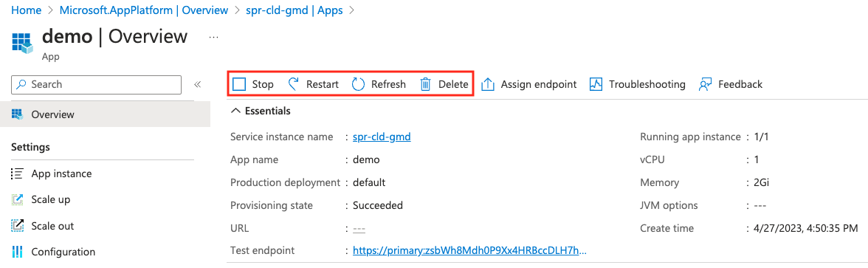The height and width of the screenshot is (268, 868).
Task: Open Troubleshooting chart icon
Action: (596, 84)
